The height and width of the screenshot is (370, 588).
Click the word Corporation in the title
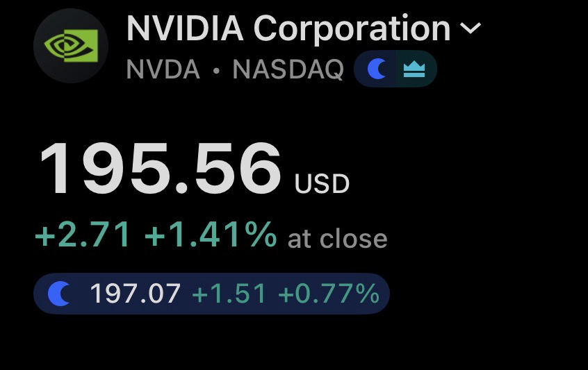point(352,29)
